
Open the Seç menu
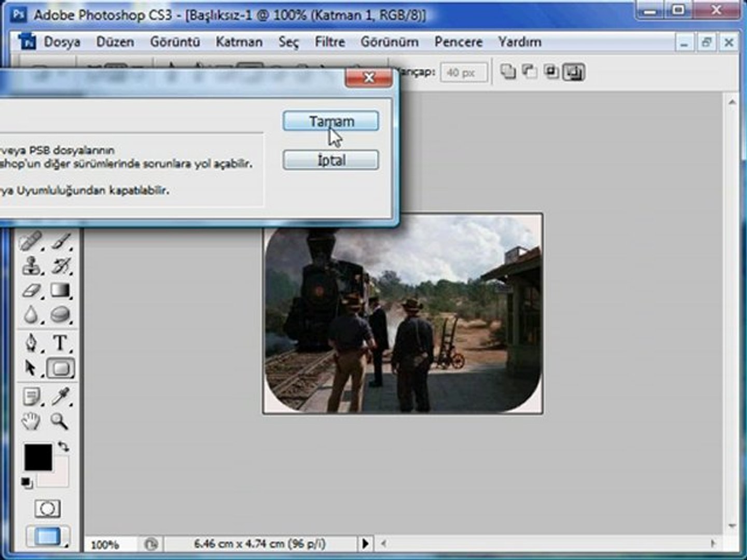tap(288, 42)
